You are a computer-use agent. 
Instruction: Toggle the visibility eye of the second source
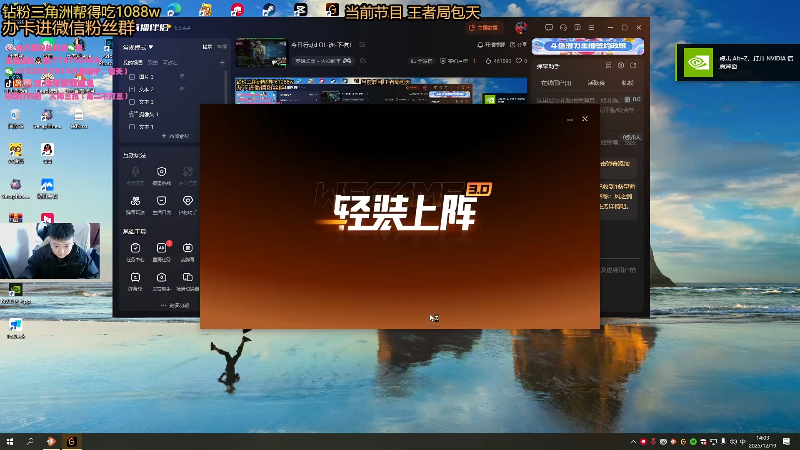[182, 89]
